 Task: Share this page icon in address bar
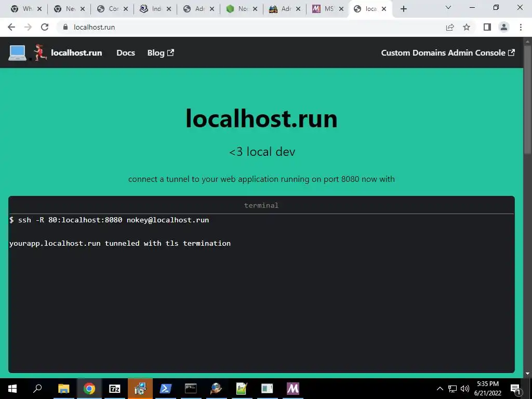point(450,27)
